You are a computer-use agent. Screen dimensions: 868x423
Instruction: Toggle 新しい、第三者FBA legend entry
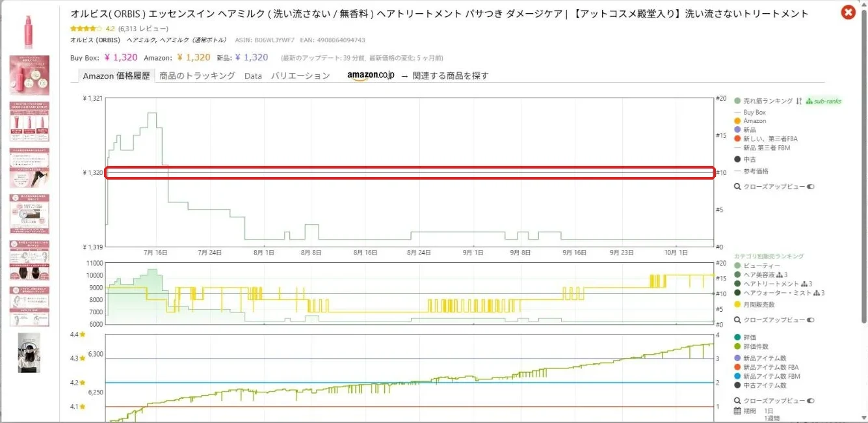[766, 139]
